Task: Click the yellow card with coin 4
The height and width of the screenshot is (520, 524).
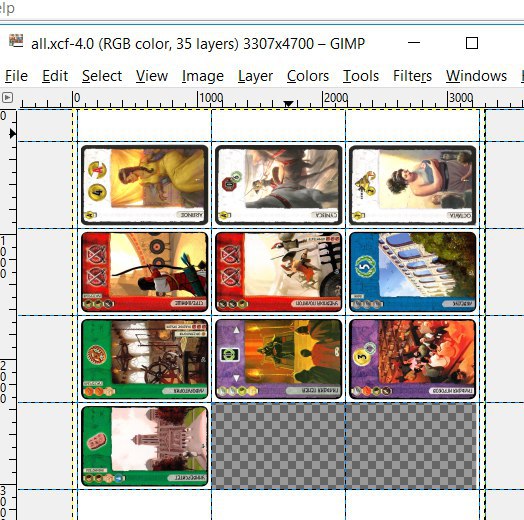Action: pyautogui.click(x=145, y=185)
